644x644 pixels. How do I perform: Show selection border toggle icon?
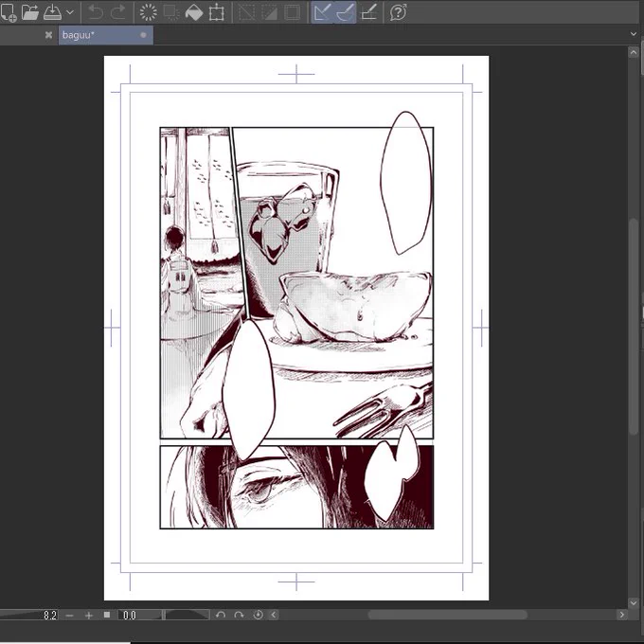[x=292, y=12]
